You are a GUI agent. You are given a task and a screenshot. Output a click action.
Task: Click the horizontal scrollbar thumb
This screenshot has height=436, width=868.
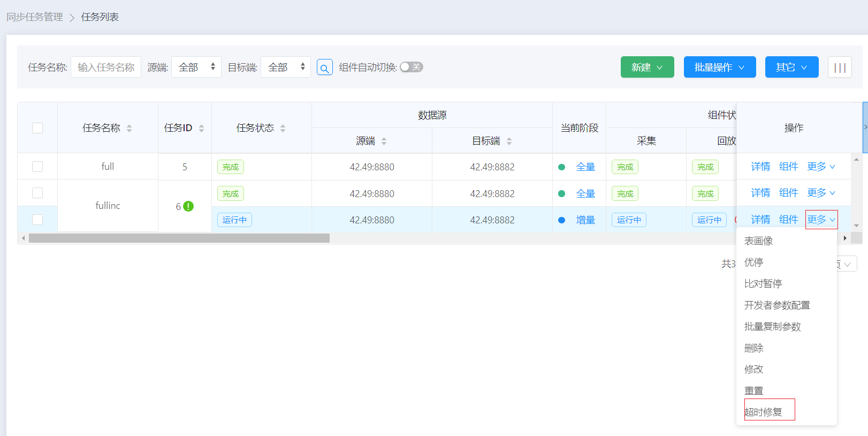pyautogui.click(x=179, y=238)
